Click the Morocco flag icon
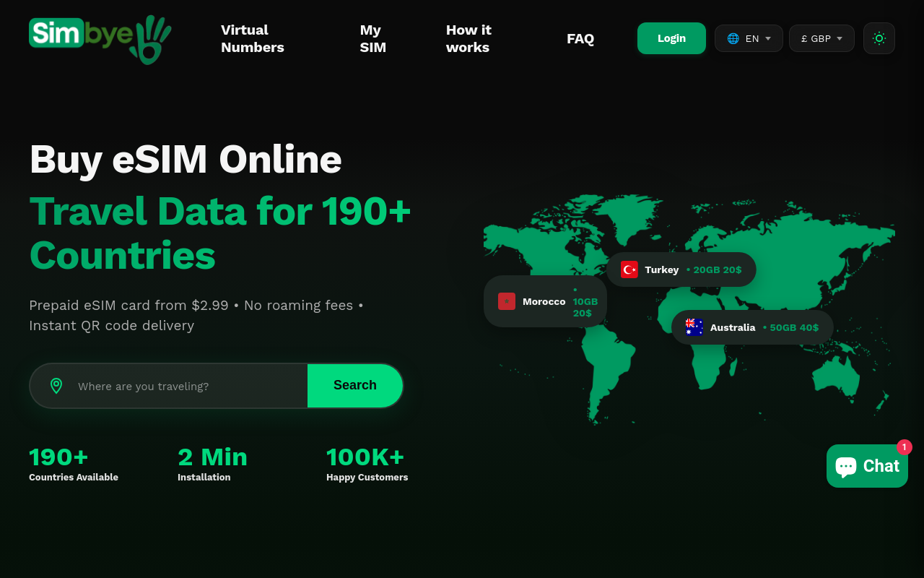 point(507,301)
